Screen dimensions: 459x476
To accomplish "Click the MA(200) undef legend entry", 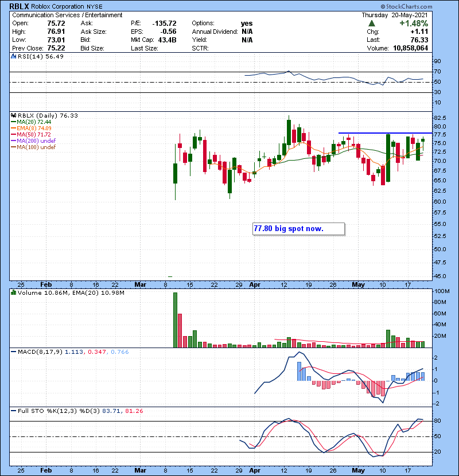I will point(33,141).
